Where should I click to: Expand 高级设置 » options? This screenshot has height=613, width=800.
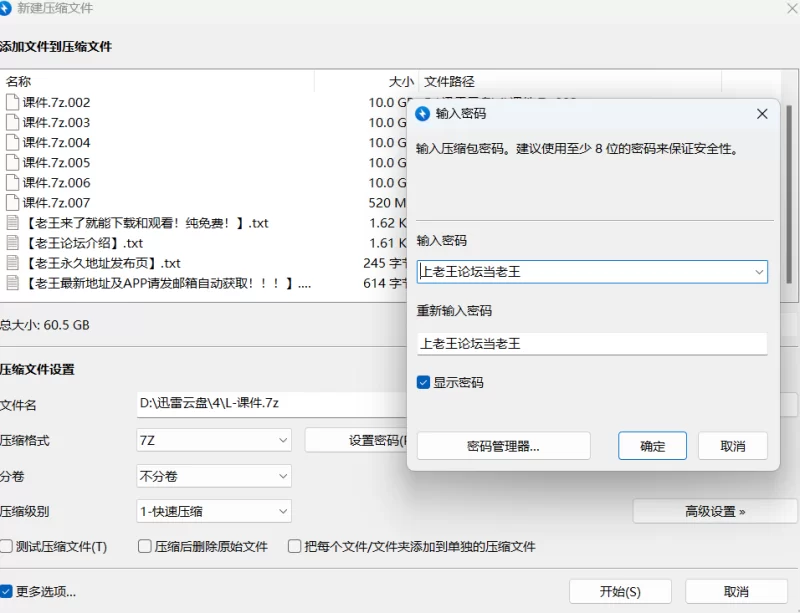(x=715, y=511)
